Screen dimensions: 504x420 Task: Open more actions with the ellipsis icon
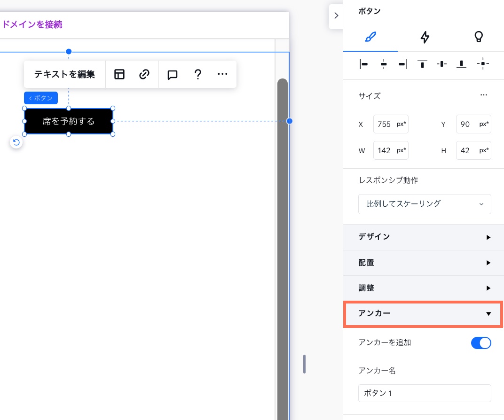pos(222,74)
